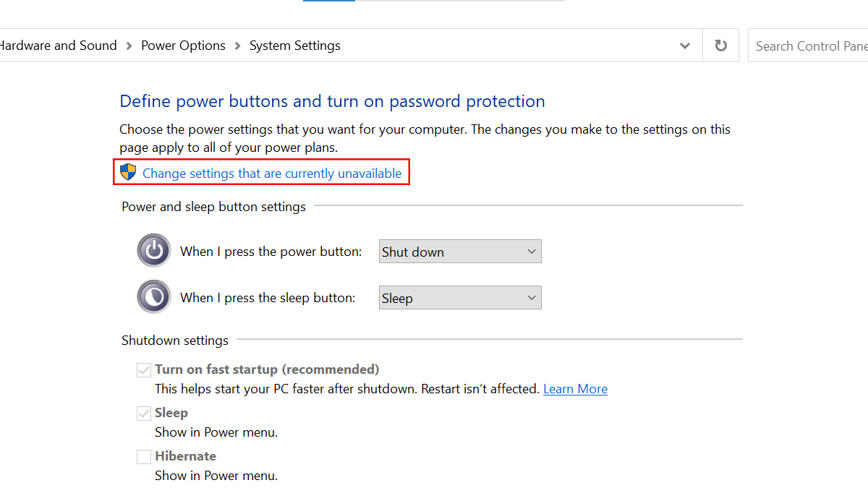Navigate to Power Options breadcrumb

click(x=183, y=45)
